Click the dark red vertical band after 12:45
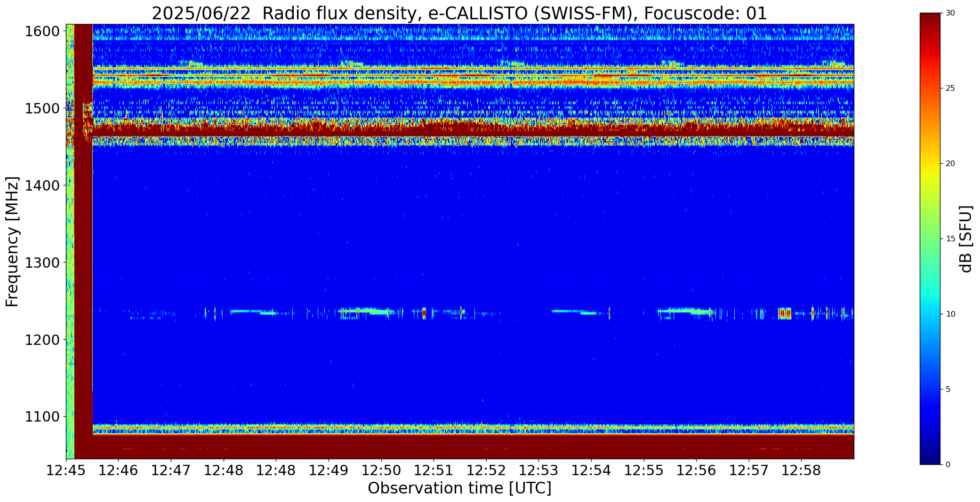Screen dimensions: 980x502 pyautogui.click(x=83, y=241)
